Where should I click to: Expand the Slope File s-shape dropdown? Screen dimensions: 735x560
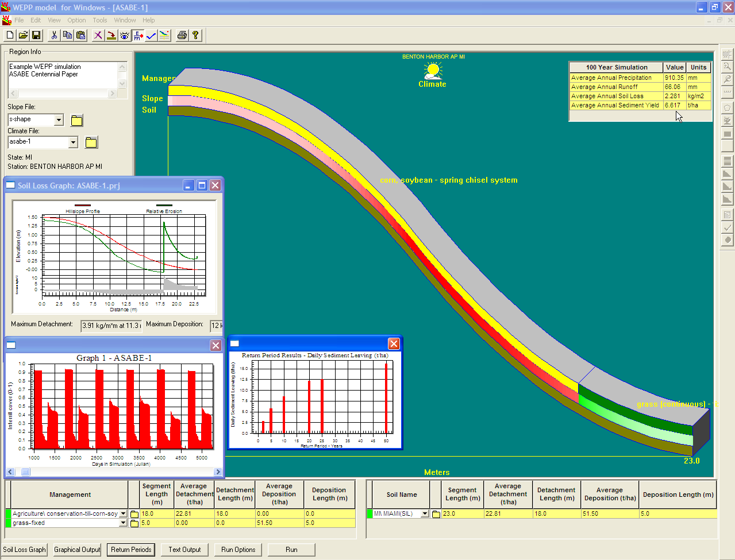[x=59, y=119]
